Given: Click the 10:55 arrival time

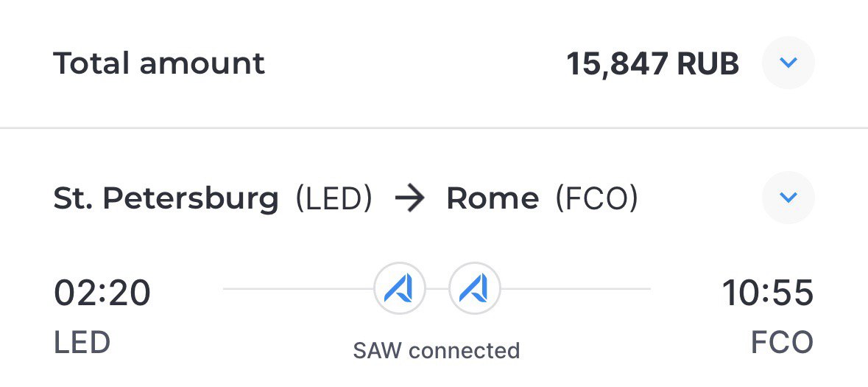Looking at the screenshot, I should point(768,293).
